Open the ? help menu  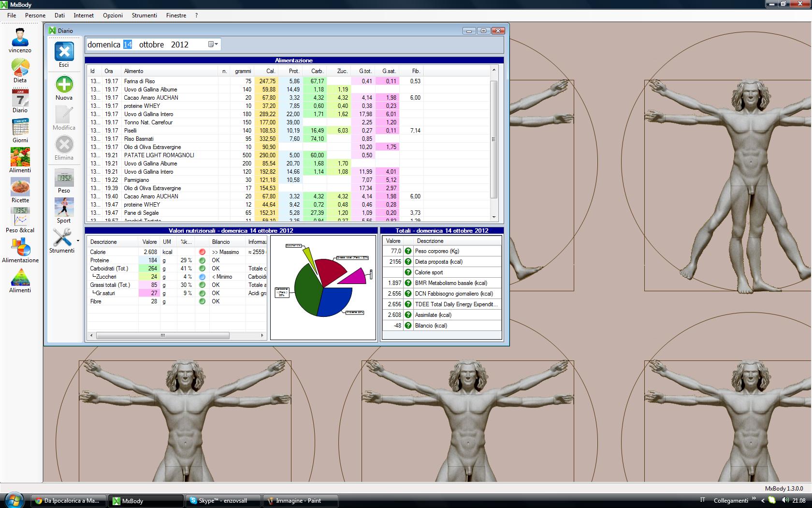197,15
